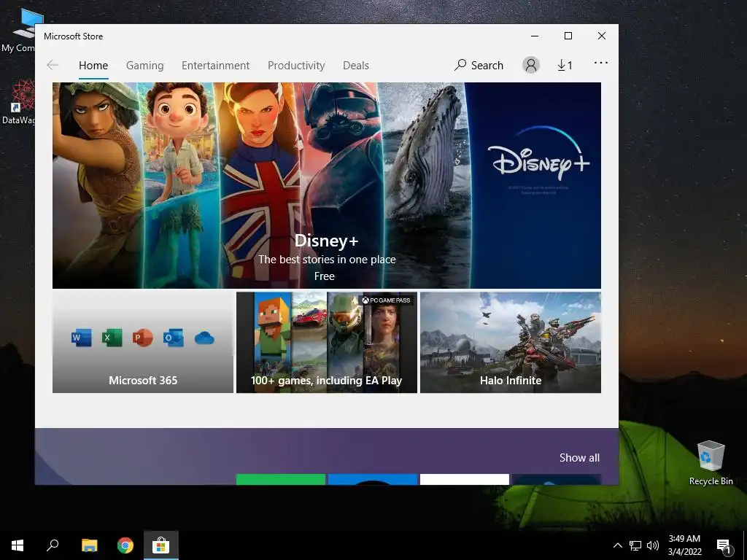
Task: Click the Outlook icon in Microsoft 365 tile
Action: tap(174, 338)
